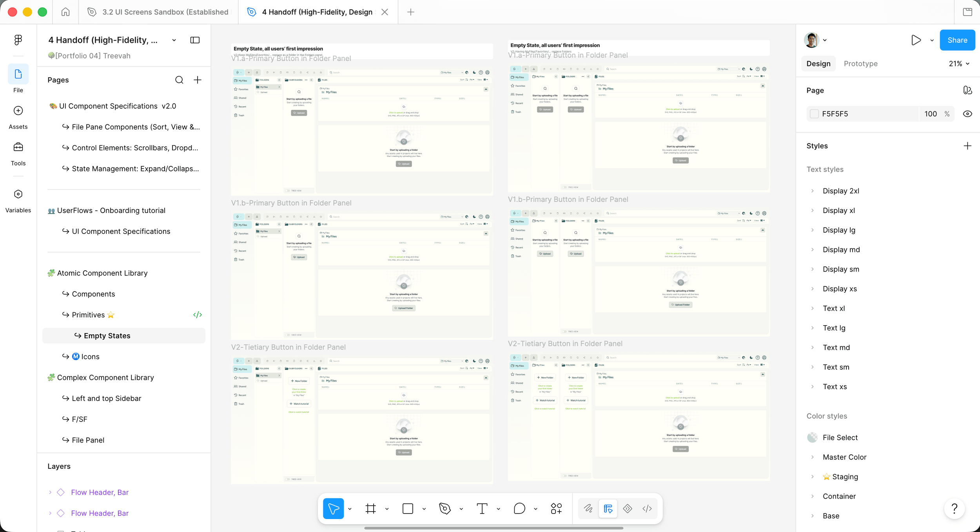Screen dimensions: 980x532
Task: Select the Comment tool bubble icon
Action: click(519, 508)
